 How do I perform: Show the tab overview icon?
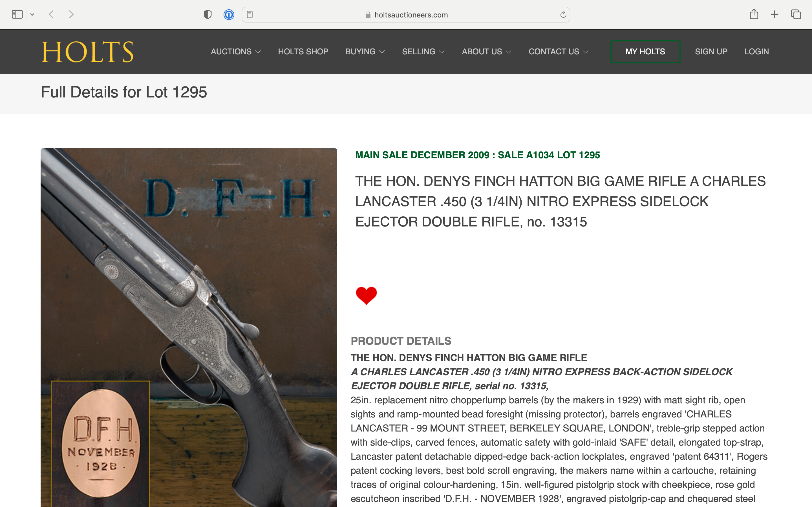(796, 14)
